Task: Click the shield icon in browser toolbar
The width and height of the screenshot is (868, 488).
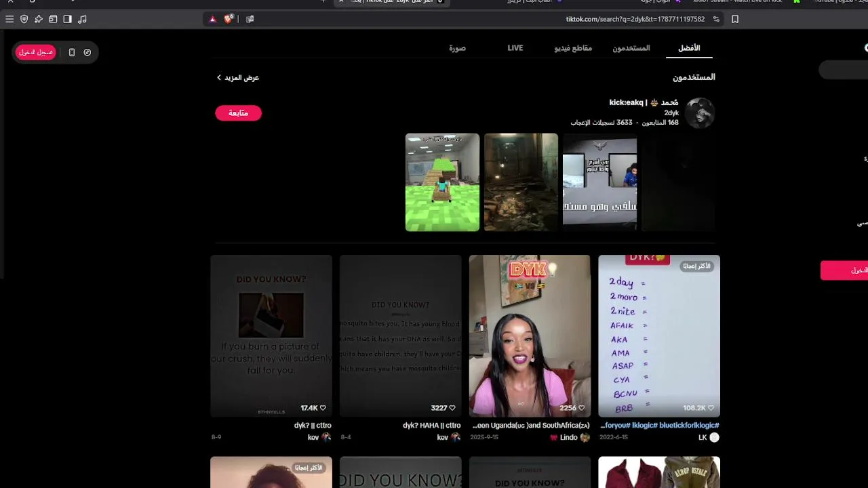Action: tap(24, 19)
